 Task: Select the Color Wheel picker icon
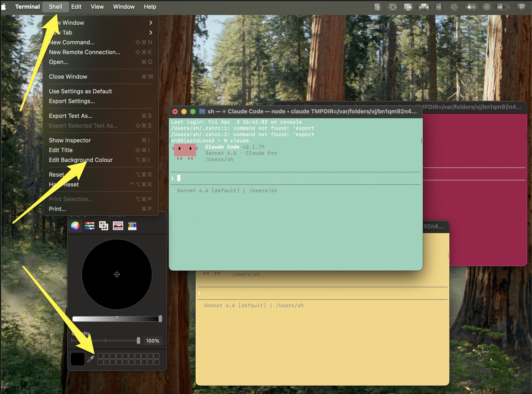(x=75, y=226)
